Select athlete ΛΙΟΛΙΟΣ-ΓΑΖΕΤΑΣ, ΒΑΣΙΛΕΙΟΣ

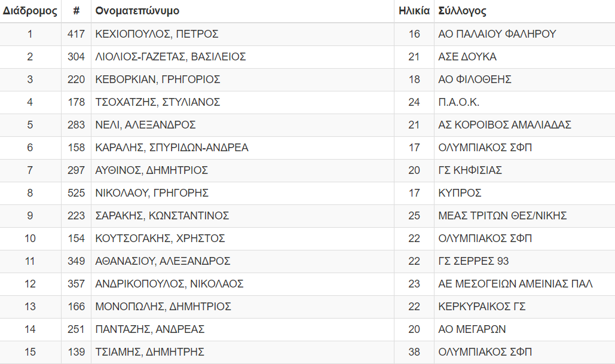[170, 57]
